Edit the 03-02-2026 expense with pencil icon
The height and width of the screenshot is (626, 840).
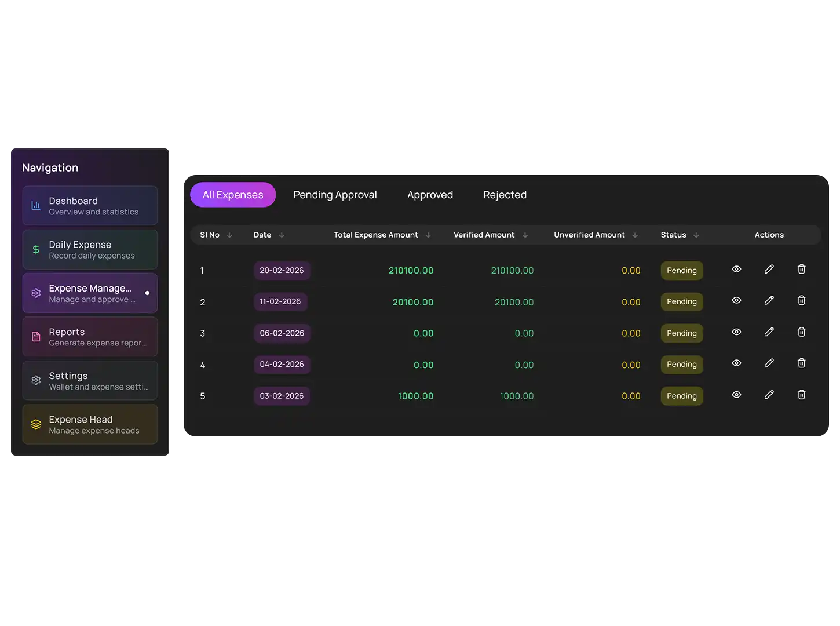point(769,395)
